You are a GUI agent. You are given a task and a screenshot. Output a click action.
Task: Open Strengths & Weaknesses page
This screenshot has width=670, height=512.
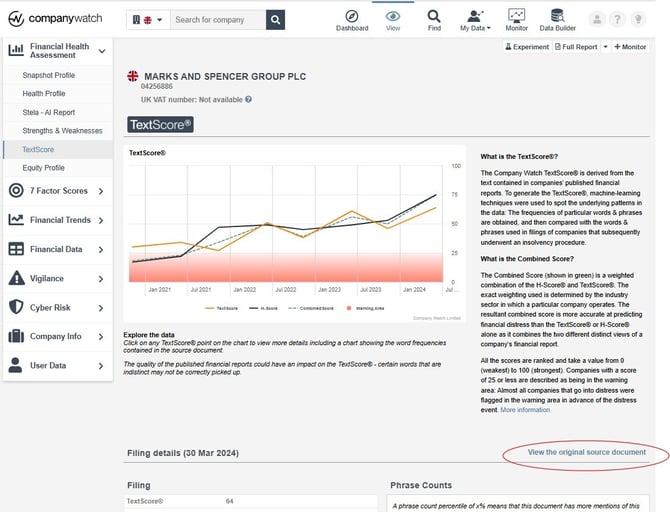click(x=62, y=131)
